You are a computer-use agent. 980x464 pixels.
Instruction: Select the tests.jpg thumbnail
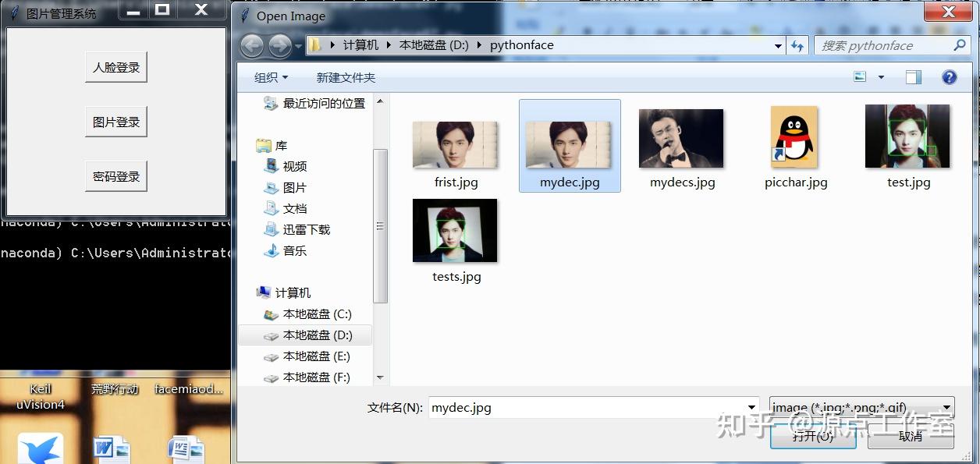[455, 230]
